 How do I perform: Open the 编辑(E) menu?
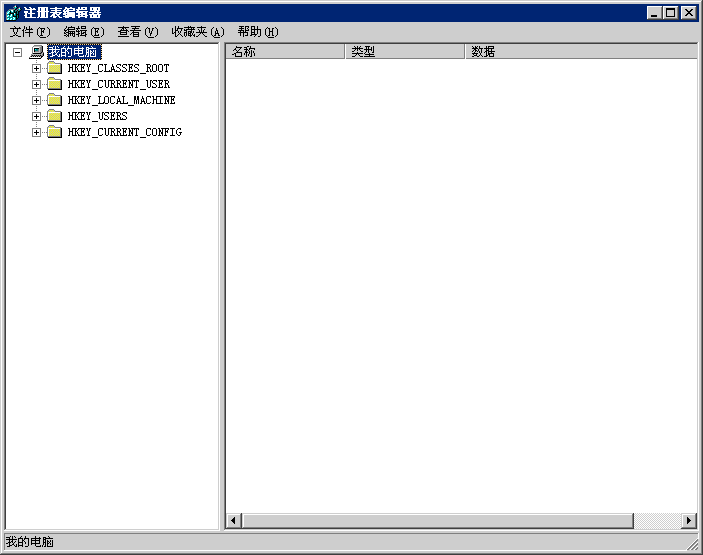[84, 32]
